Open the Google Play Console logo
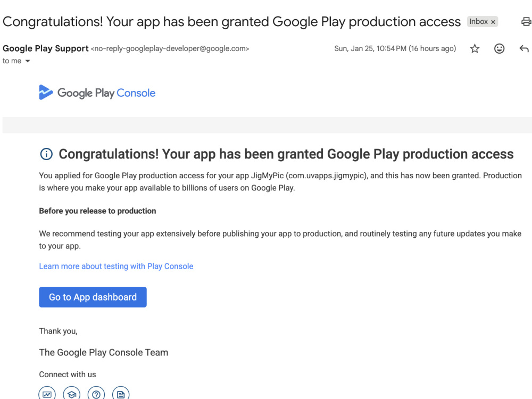This screenshot has width=532, height=399. (97, 92)
